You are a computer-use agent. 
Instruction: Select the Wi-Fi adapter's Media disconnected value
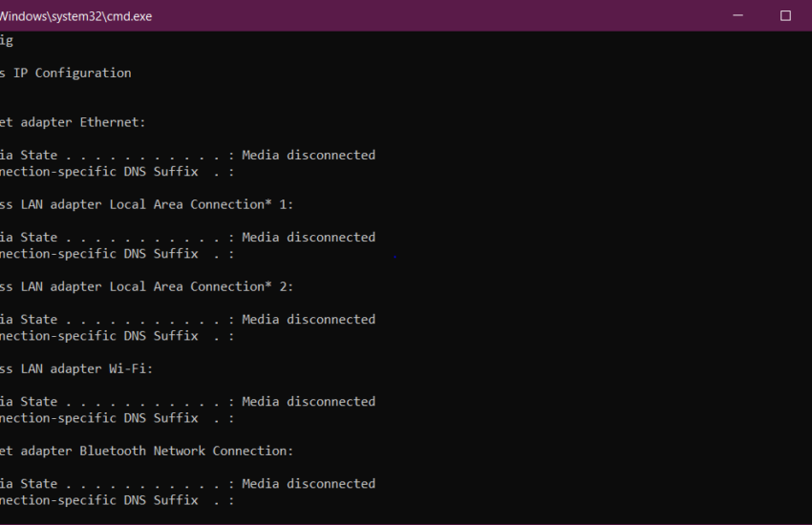[x=309, y=402]
